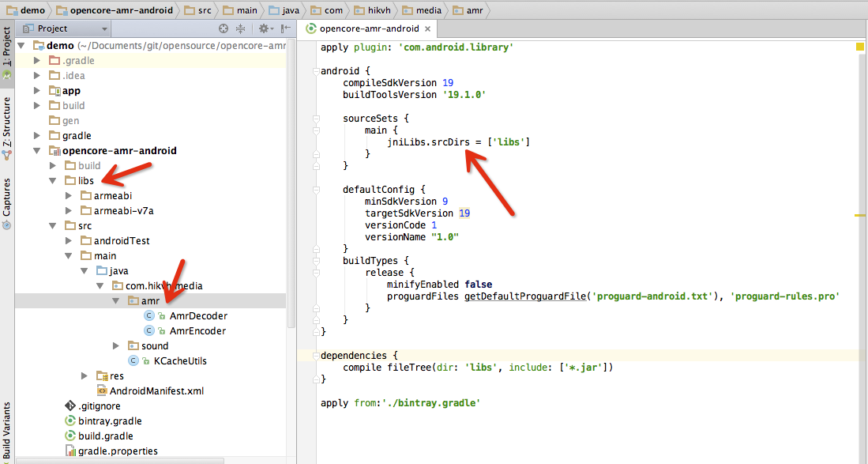
Task: Expand the res folder
Action: click(x=85, y=375)
